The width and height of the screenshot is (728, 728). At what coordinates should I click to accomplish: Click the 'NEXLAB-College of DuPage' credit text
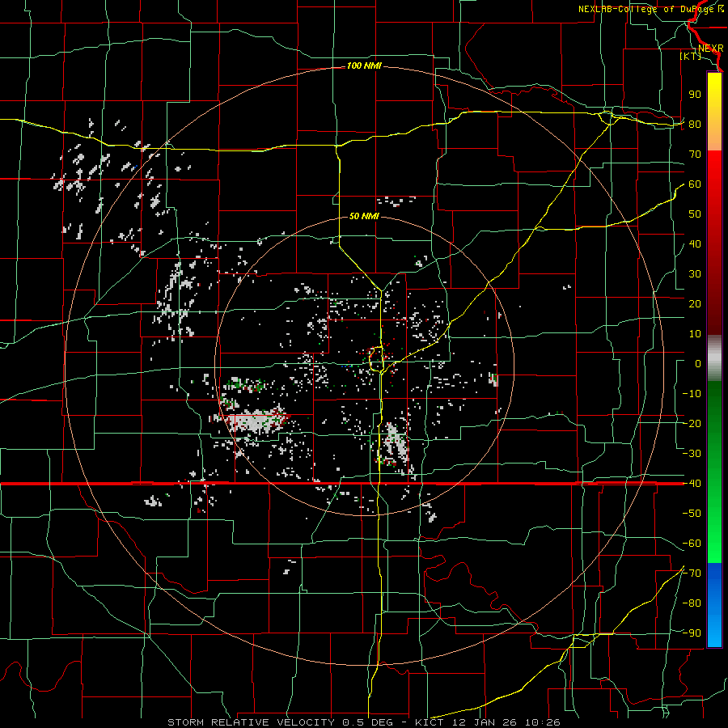[647, 9]
